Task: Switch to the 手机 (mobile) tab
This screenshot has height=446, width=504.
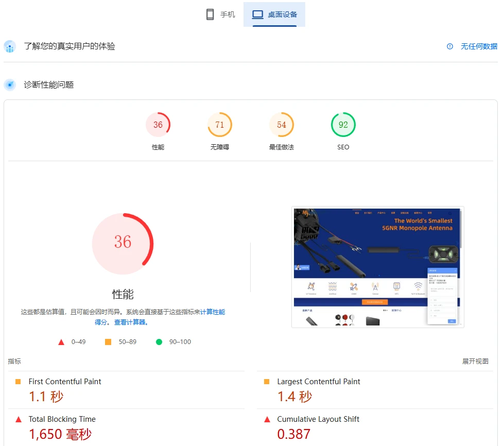Action: 220,14
